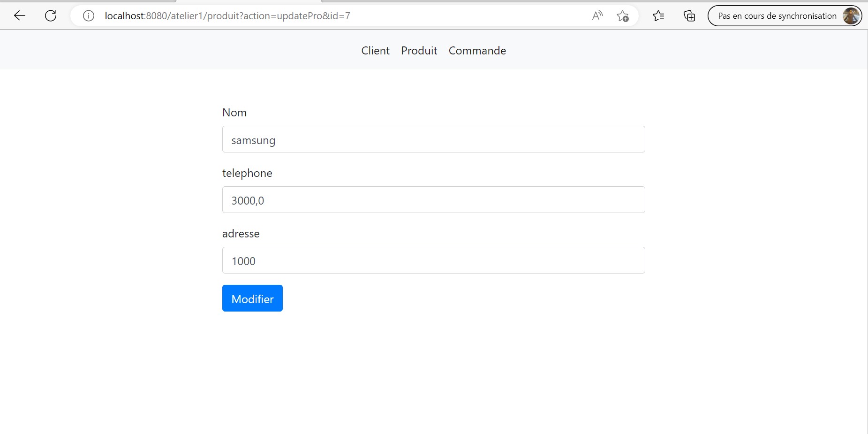This screenshot has width=868, height=434.
Task: Click the telephone label text
Action: [x=247, y=173]
